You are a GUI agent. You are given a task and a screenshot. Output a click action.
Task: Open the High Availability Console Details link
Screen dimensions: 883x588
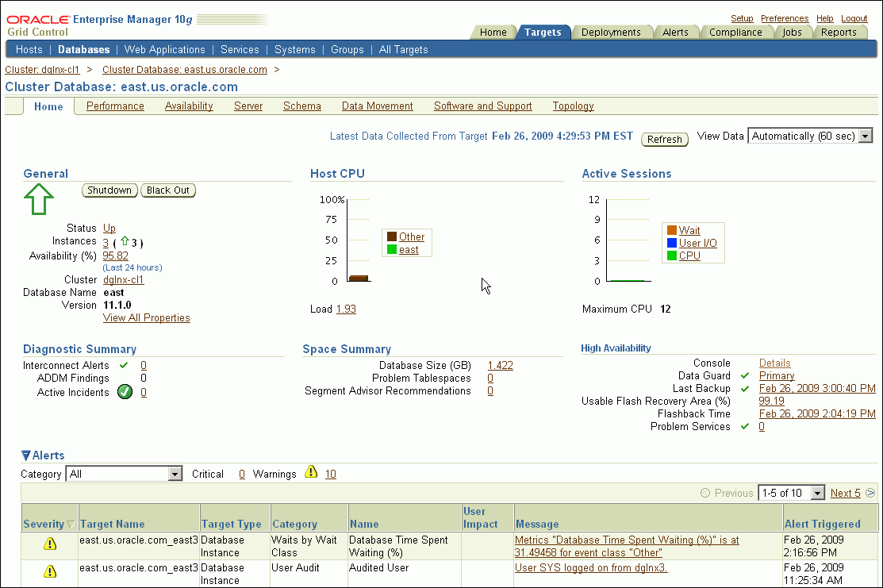pyautogui.click(x=775, y=363)
